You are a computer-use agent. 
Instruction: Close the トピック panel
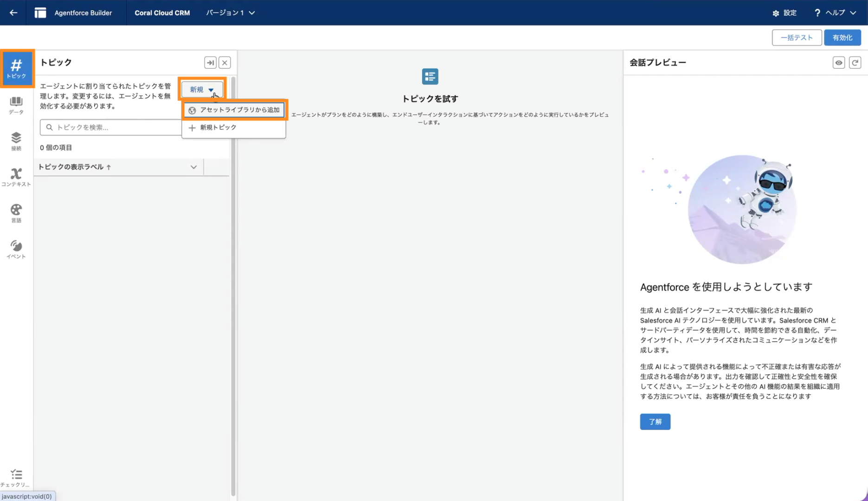click(x=225, y=63)
